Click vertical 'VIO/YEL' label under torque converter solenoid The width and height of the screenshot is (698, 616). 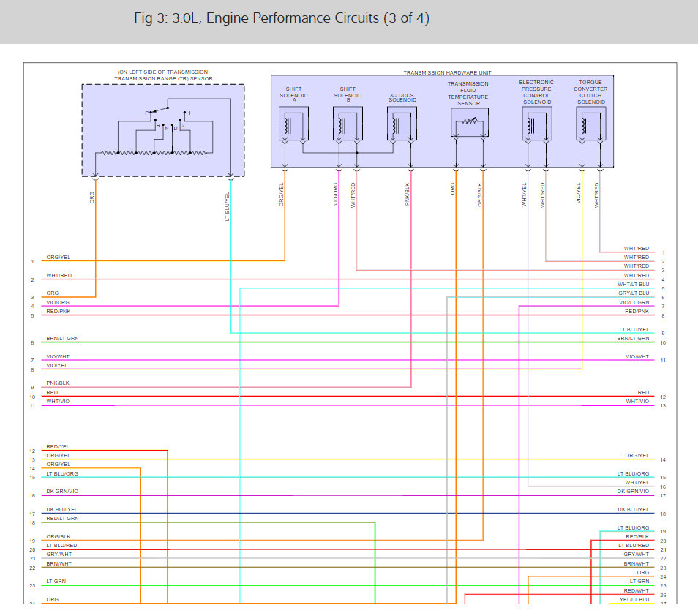tap(579, 194)
